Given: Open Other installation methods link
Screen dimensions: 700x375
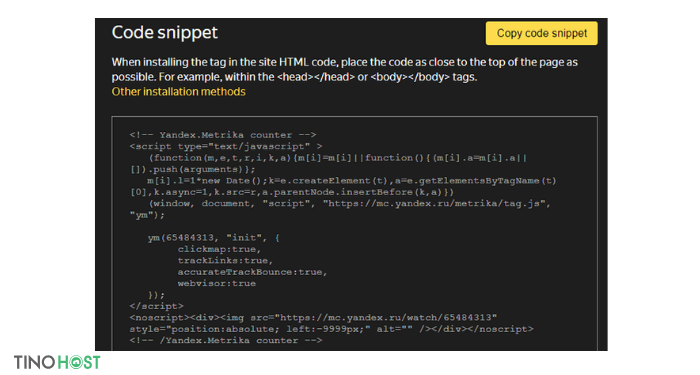Looking at the screenshot, I should click(x=179, y=92).
